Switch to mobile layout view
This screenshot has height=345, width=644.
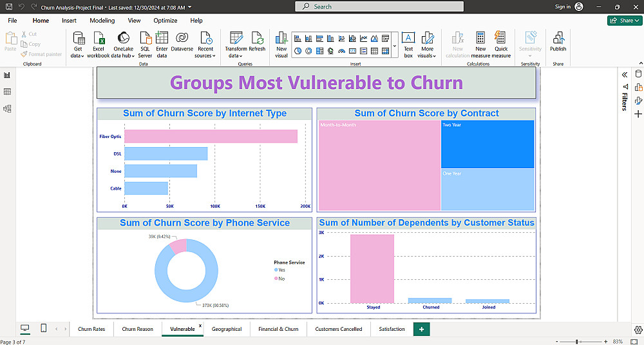[x=44, y=328]
